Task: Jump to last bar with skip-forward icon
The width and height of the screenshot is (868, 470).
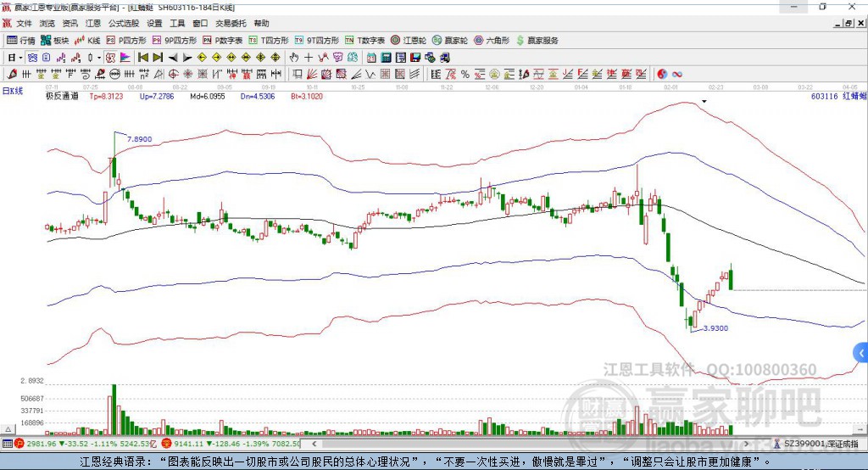Action: (x=158, y=58)
